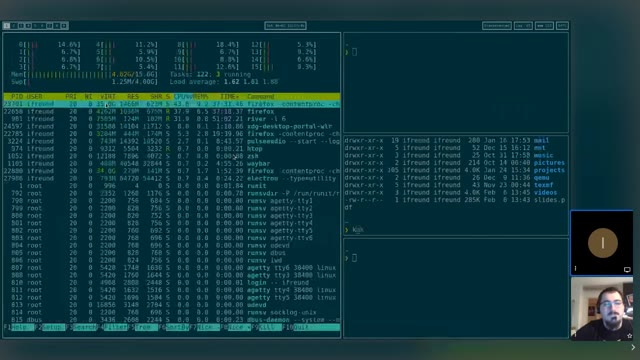Select the electron --type=utility process row

[171, 178]
